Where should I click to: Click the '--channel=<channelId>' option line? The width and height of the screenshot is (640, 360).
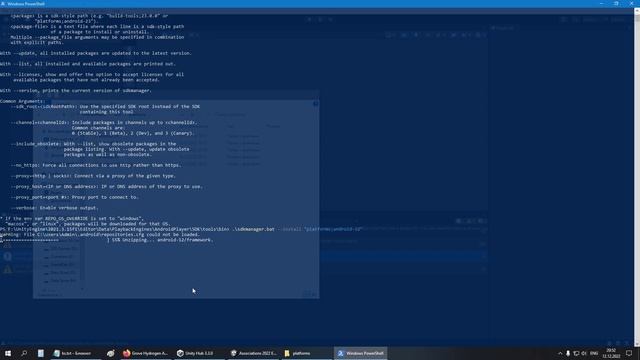click(104, 128)
